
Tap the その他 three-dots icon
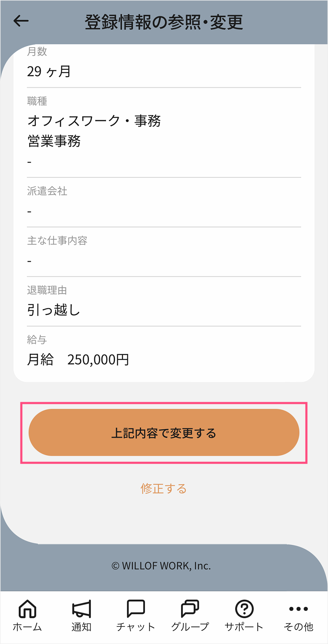(298, 609)
